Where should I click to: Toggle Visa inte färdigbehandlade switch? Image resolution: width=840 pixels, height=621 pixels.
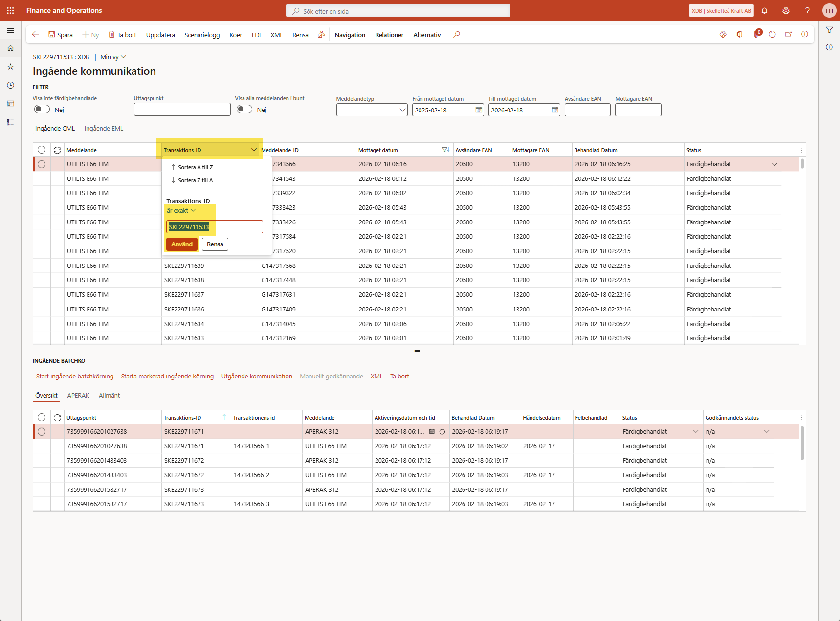coord(42,110)
